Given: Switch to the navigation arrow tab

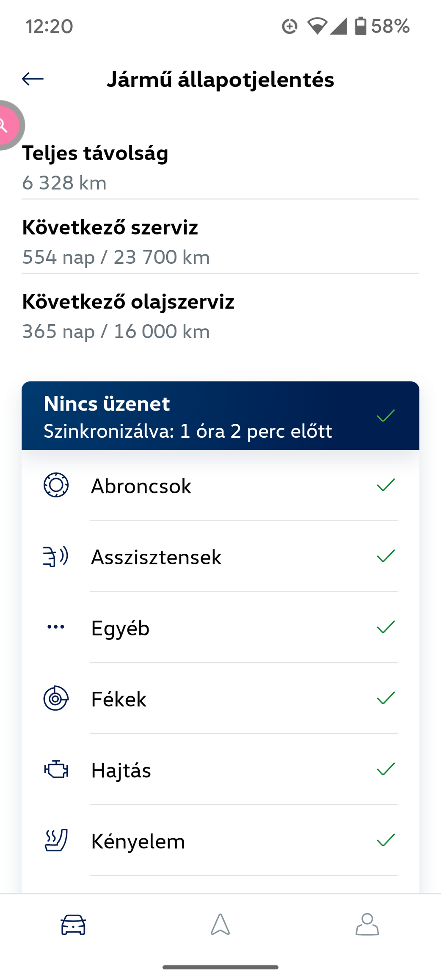Looking at the screenshot, I should 220,924.
